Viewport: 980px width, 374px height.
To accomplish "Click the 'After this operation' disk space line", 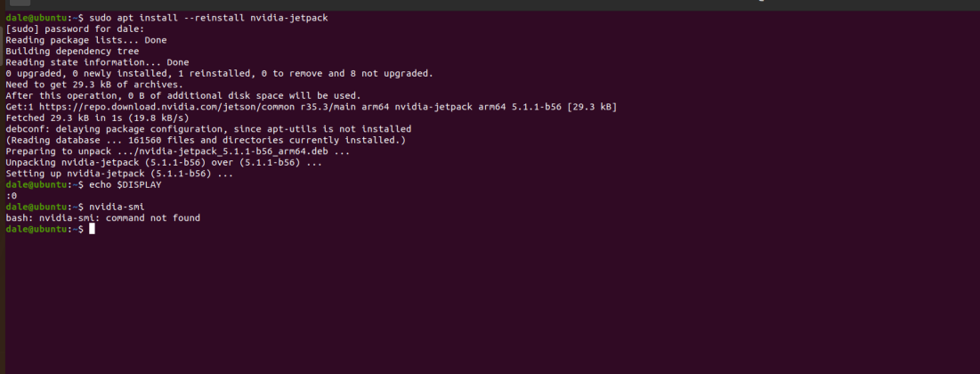I will point(182,95).
